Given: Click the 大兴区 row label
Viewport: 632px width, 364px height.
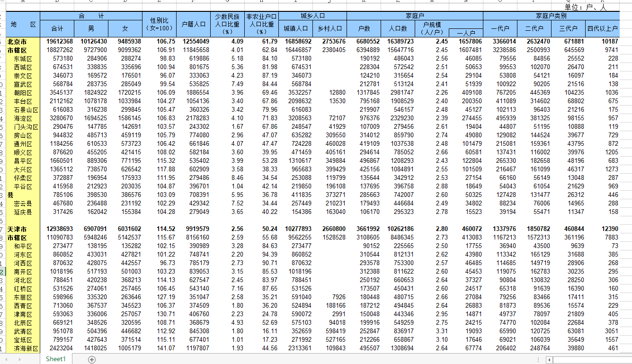Looking at the screenshot, I should coord(23,169).
